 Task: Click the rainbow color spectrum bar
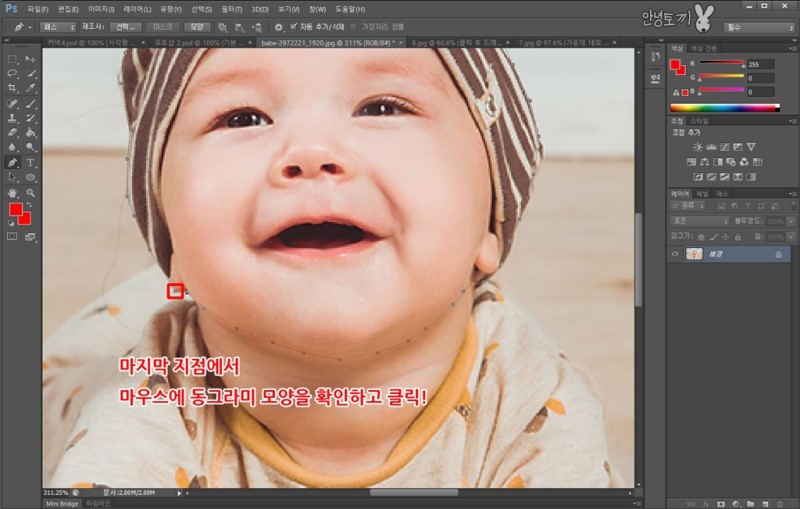[724, 107]
